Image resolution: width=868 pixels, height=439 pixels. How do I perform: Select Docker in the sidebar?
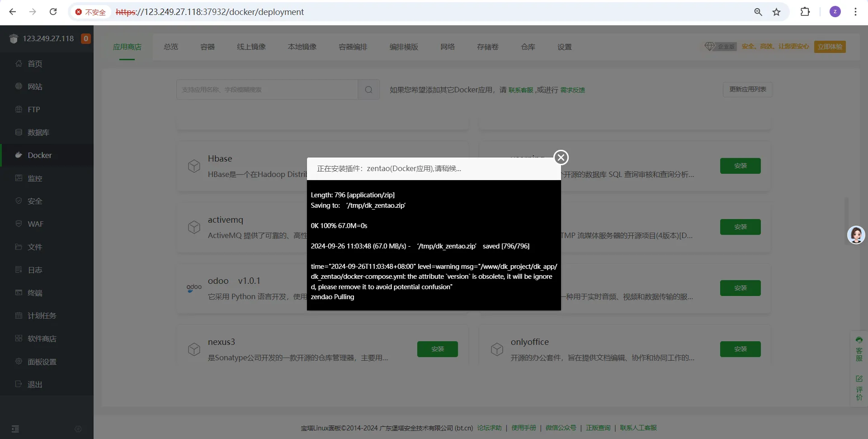pos(47,155)
